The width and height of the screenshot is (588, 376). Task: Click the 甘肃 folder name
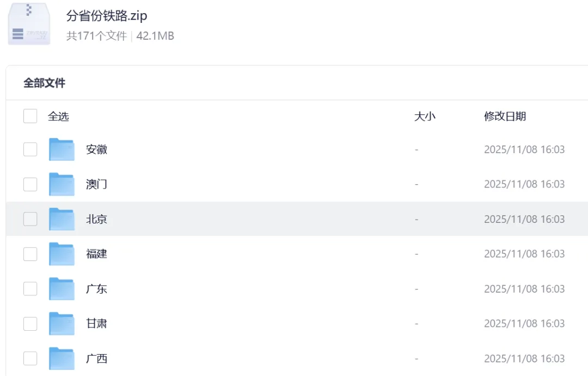pyautogui.click(x=96, y=324)
